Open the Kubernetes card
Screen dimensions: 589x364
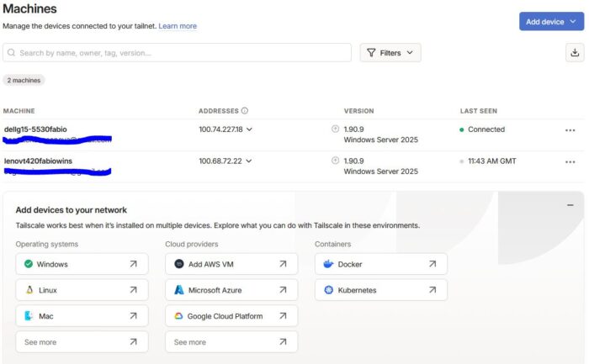(381, 290)
